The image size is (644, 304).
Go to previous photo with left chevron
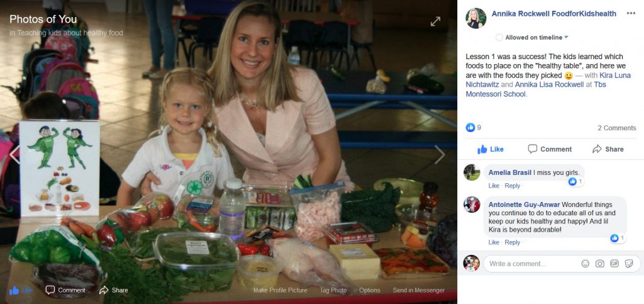[x=15, y=154]
